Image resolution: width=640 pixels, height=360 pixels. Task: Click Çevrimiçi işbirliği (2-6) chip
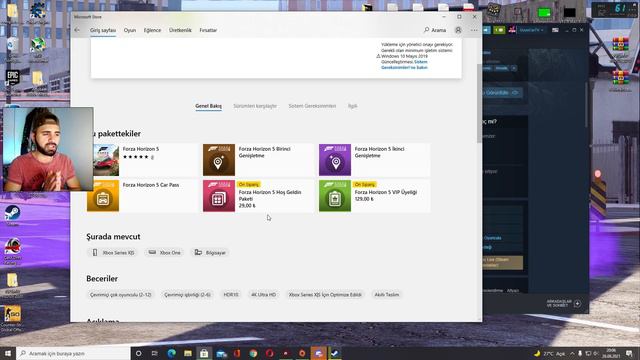point(187,295)
